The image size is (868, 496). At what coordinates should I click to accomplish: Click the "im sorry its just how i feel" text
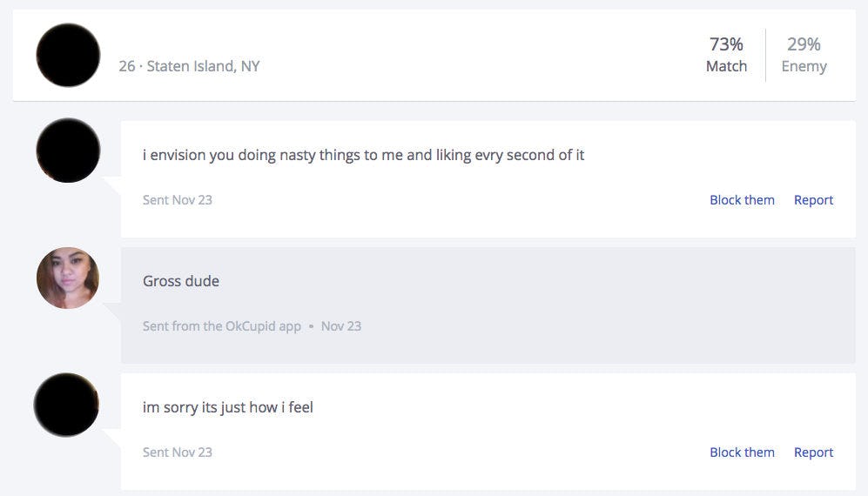tap(228, 407)
